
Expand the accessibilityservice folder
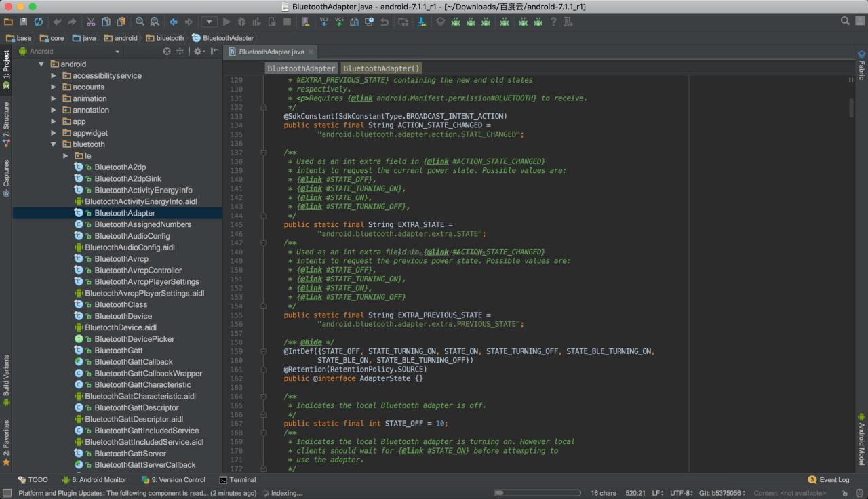(54, 76)
